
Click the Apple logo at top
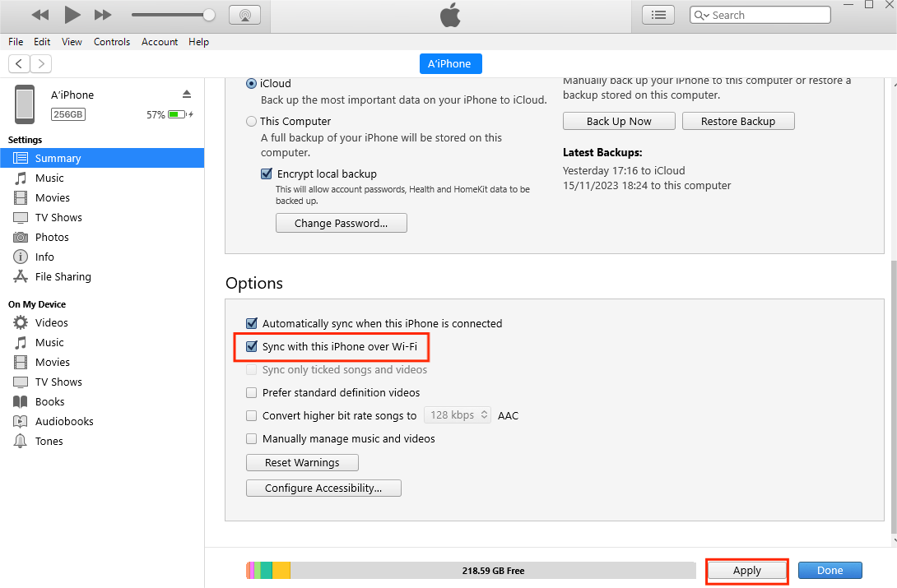point(450,15)
